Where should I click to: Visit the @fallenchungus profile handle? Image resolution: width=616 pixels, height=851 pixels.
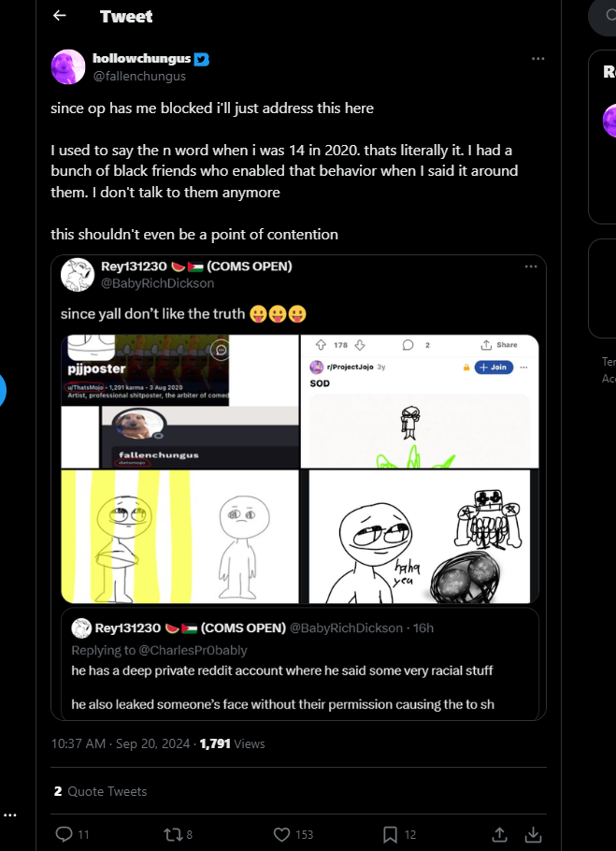pyautogui.click(x=140, y=77)
